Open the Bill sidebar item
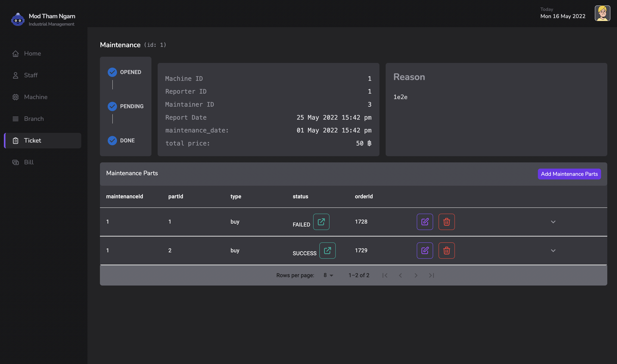Image resolution: width=617 pixels, height=364 pixels. pyautogui.click(x=29, y=162)
